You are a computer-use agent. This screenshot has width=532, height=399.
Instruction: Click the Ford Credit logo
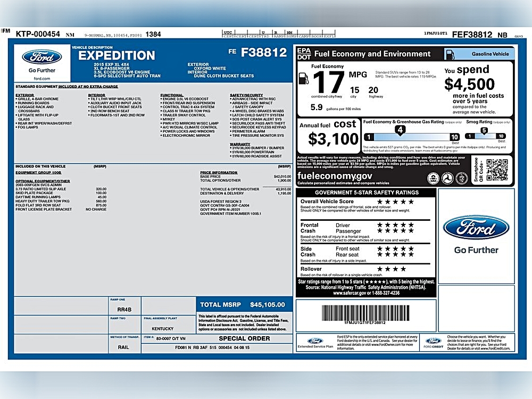433,340
